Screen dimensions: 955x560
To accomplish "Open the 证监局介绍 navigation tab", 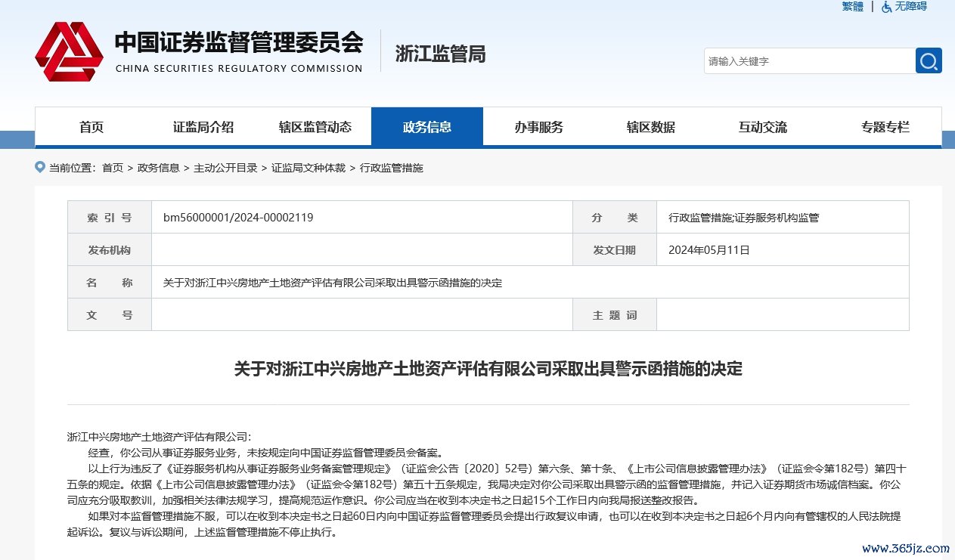I will pos(203,127).
